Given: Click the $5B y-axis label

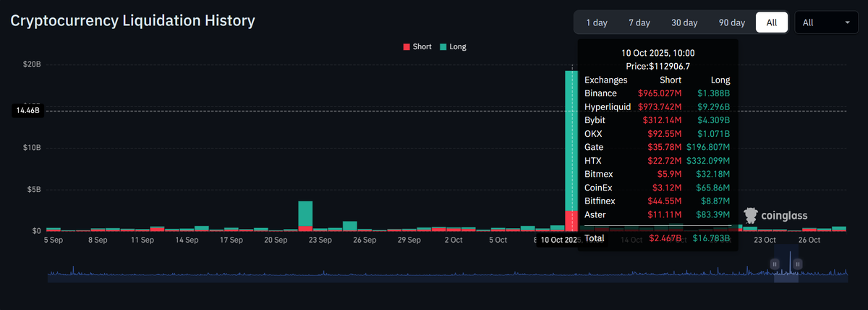Looking at the screenshot, I should [33, 190].
